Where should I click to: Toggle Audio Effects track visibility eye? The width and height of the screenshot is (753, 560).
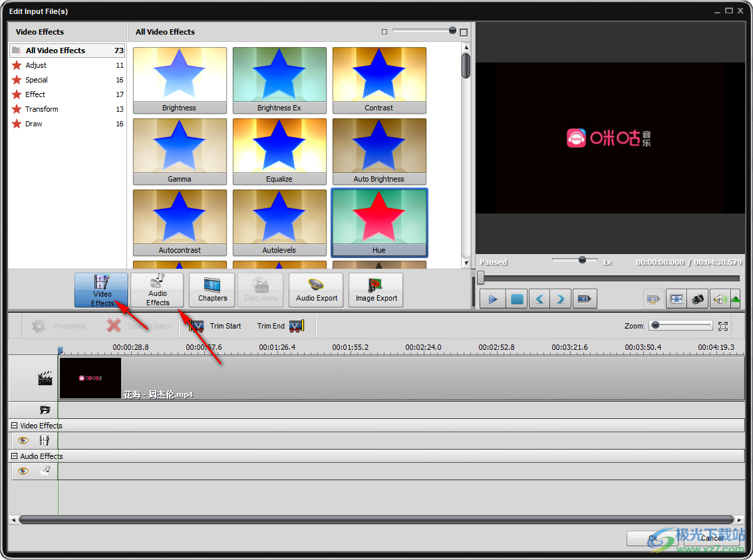point(23,471)
